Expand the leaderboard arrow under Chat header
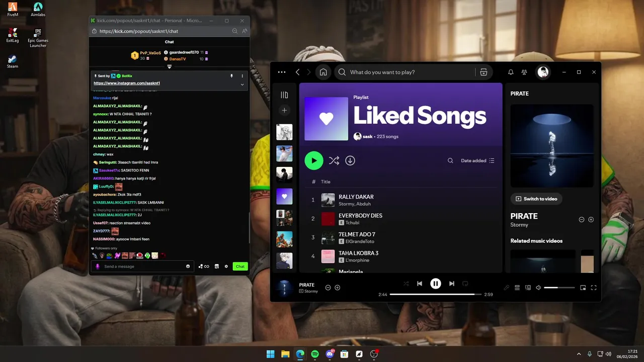Viewport: 644px width, 362px height. 170,66
